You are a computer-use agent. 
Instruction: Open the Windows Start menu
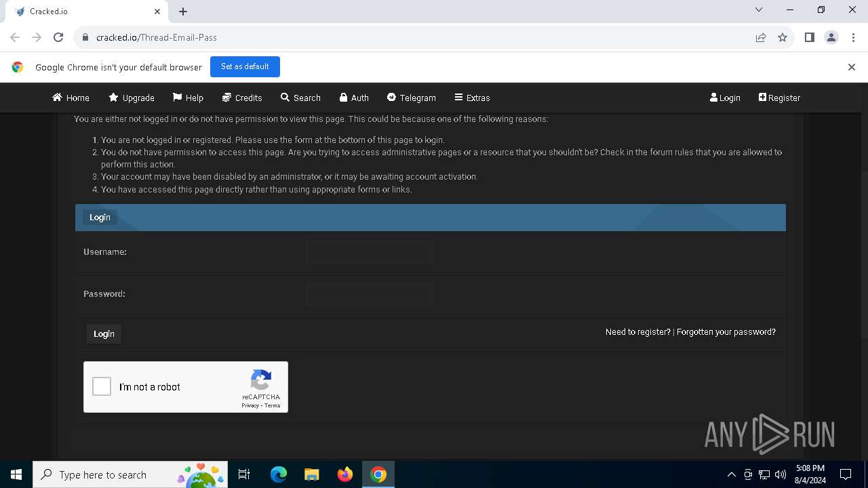[16, 474]
